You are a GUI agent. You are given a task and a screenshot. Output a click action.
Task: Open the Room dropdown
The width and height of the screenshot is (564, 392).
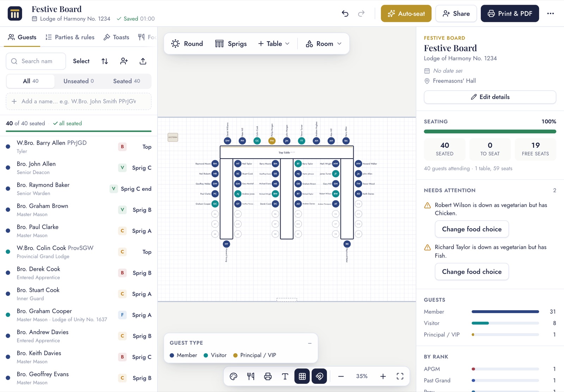tap(324, 44)
